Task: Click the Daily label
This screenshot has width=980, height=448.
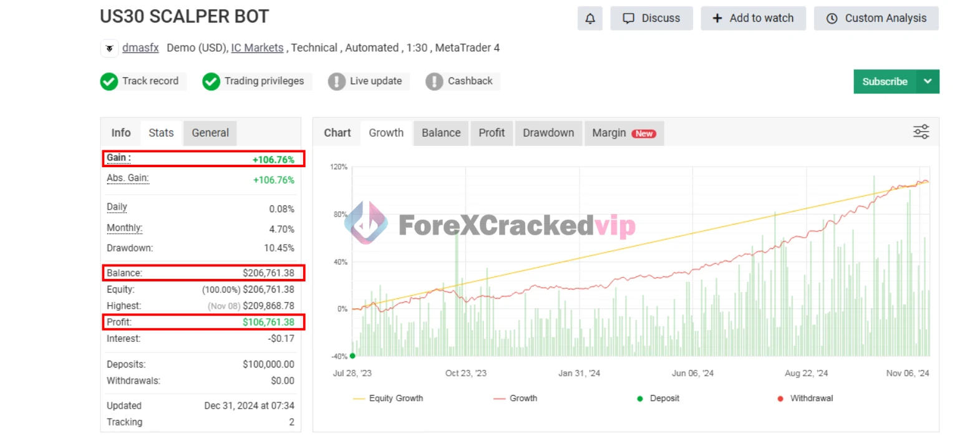Action: pyautogui.click(x=117, y=207)
